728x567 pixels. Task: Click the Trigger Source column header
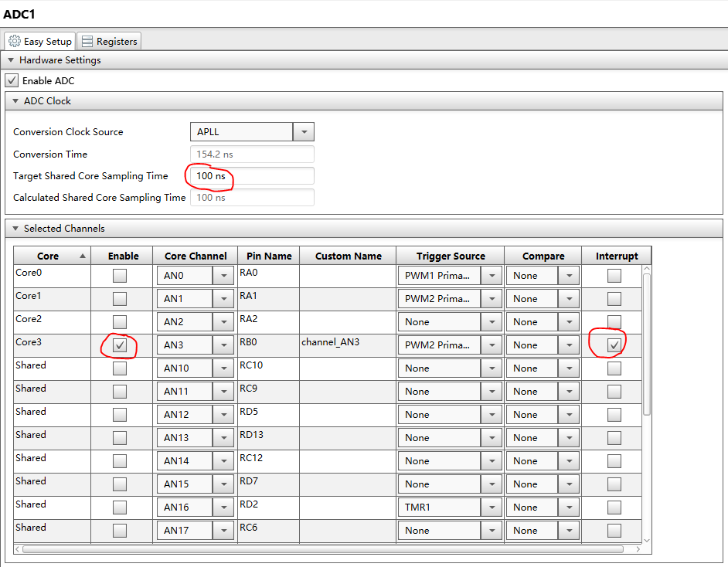click(450, 256)
